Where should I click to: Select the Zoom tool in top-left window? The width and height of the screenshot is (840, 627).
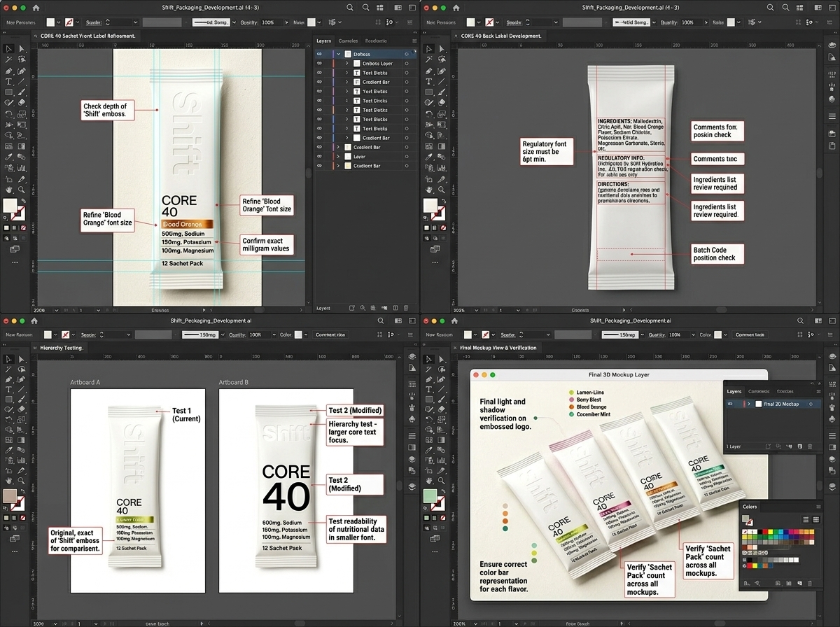pos(22,190)
